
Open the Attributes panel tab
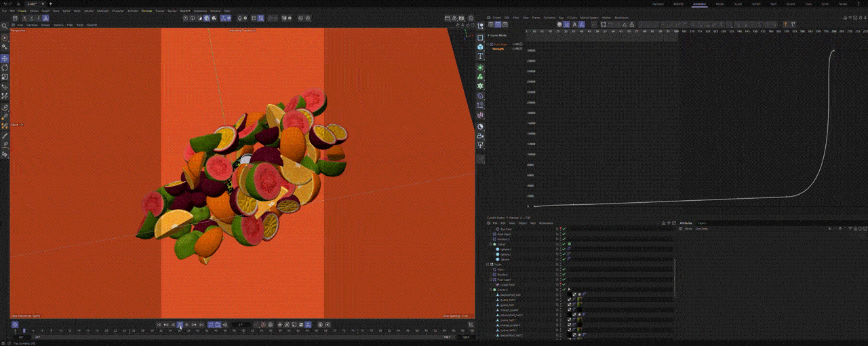click(686, 223)
